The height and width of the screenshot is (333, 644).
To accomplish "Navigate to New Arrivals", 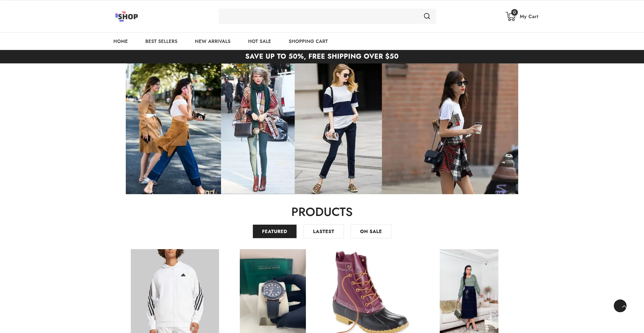I will [213, 41].
